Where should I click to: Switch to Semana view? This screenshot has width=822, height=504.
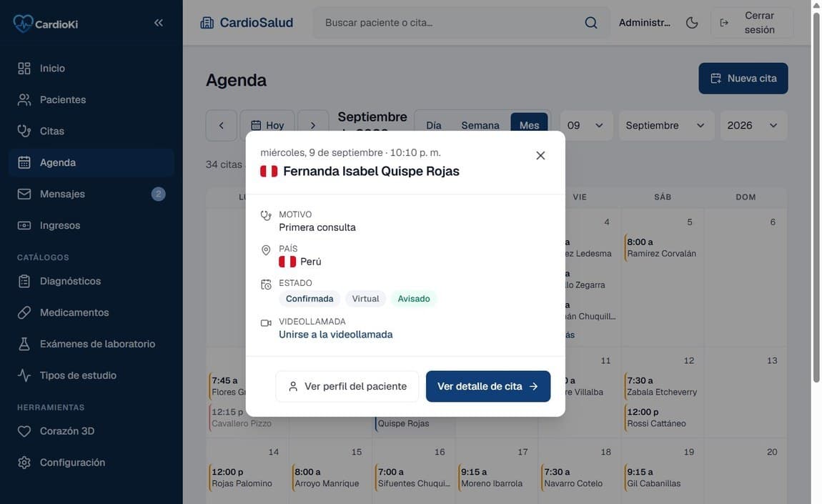click(480, 125)
